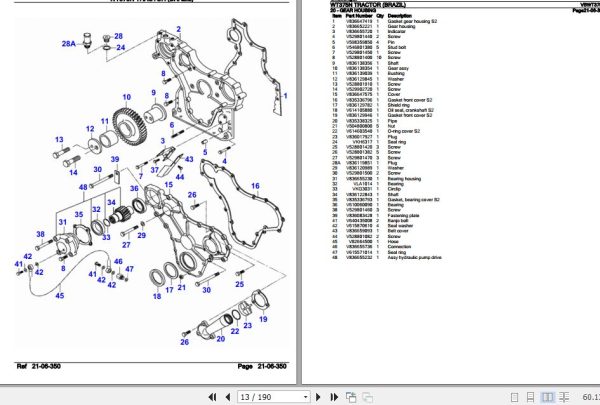600x405 pixels.
Task: Click the 'Banjo bolt' description
Action: [x=398, y=221]
